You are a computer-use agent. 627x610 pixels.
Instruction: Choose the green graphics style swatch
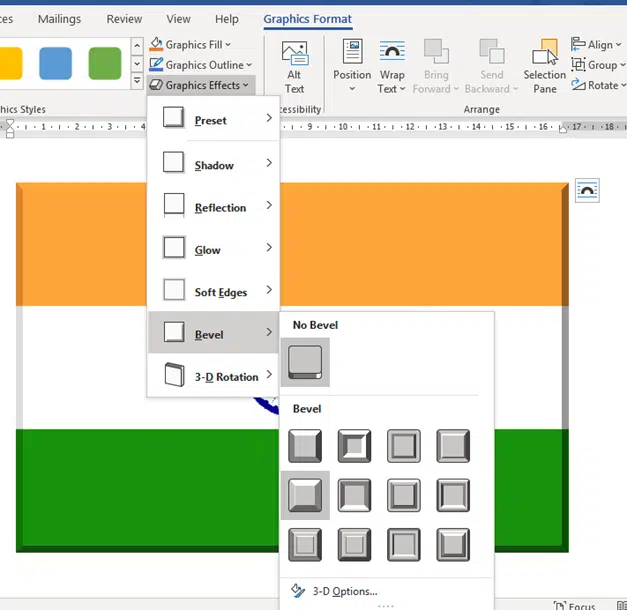[x=105, y=63]
